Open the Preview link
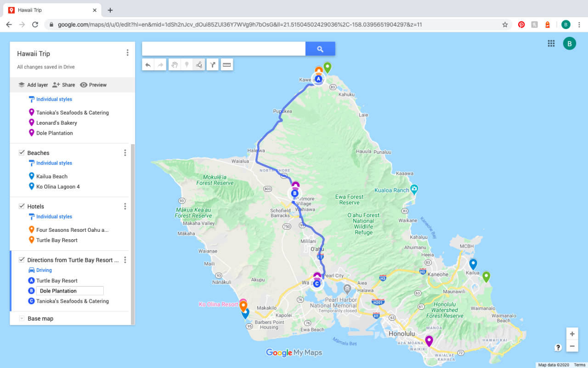 (93, 85)
